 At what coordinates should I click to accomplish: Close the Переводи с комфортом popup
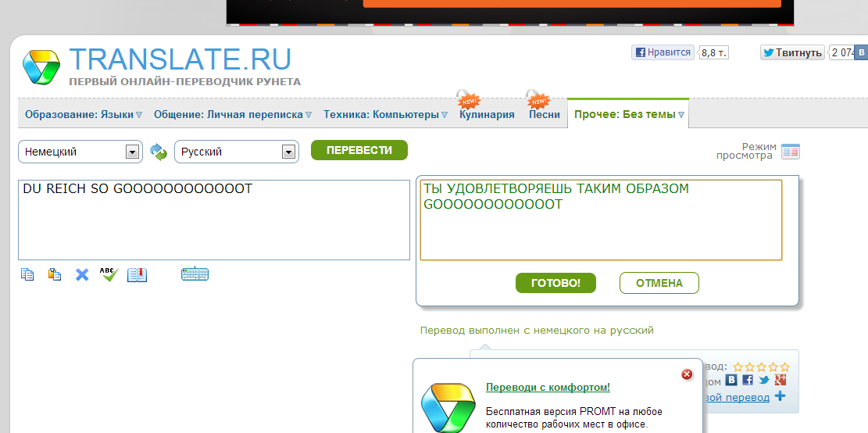coord(687,375)
